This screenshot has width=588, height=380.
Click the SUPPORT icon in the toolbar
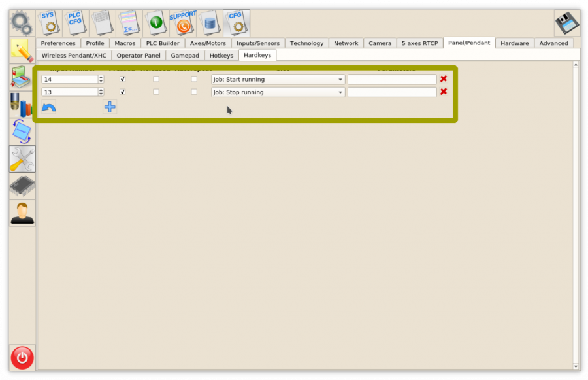pos(183,23)
